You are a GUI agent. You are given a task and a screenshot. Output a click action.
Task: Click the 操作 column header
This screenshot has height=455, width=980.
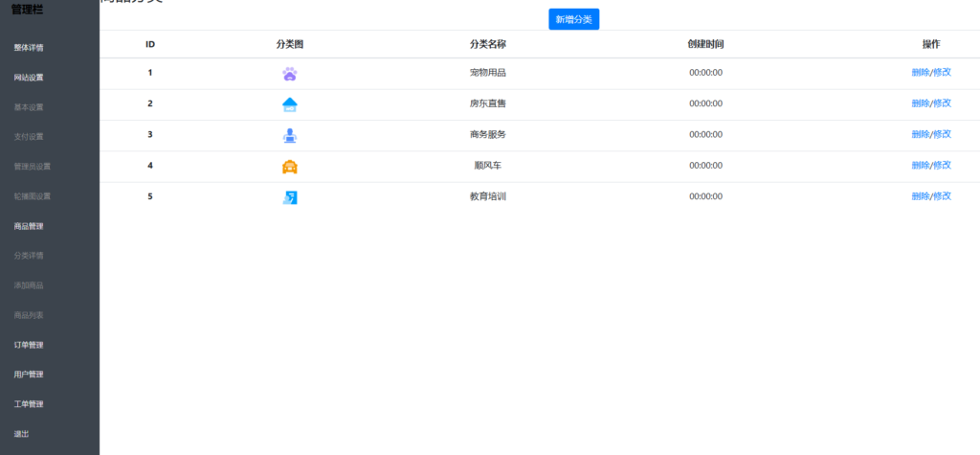pos(931,44)
